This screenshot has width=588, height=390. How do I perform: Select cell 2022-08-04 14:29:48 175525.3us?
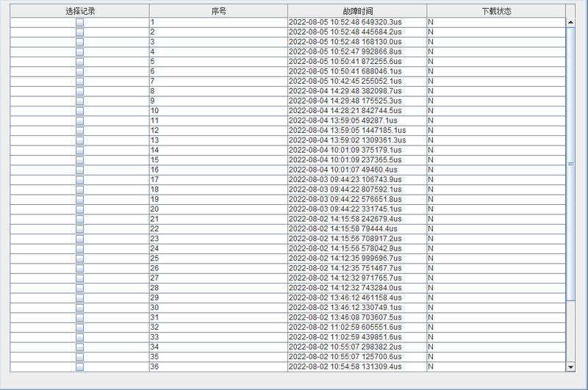357,101
